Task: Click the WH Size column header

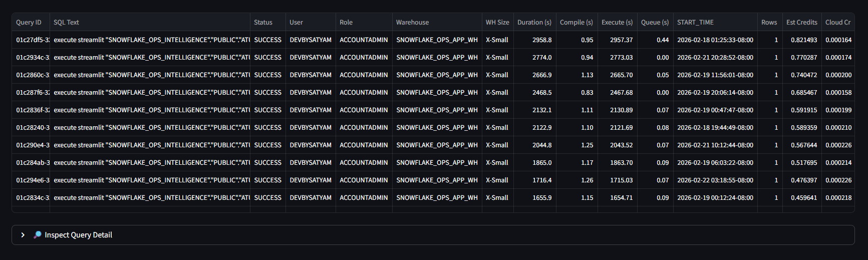Action: click(x=497, y=23)
